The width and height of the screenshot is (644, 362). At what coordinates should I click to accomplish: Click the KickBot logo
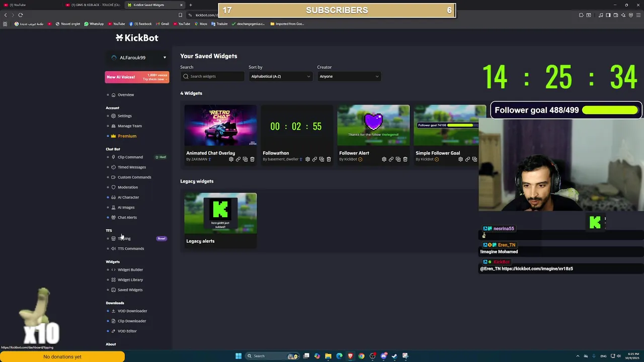[137, 38]
